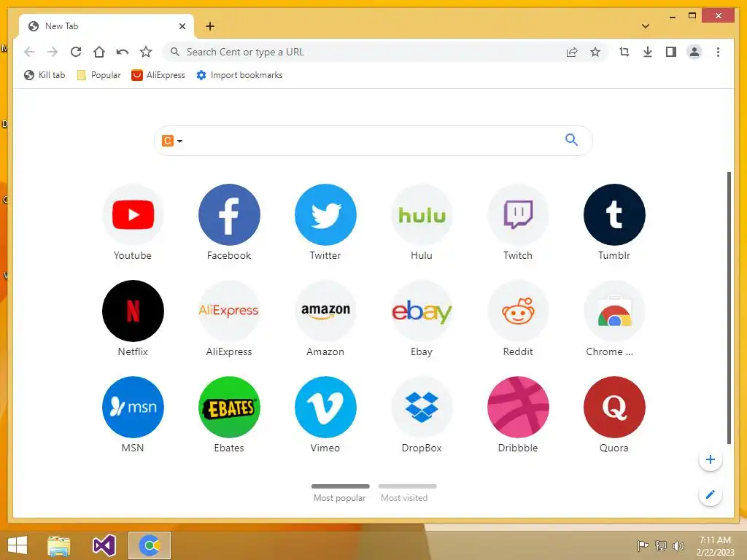Image resolution: width=747 pixels, height=560 pixels.
Task: Close the New Tab tab
Action: (182, 26)
